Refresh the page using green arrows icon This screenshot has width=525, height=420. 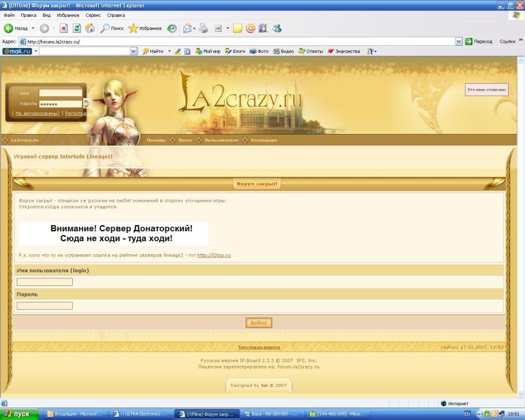(77, 28)
